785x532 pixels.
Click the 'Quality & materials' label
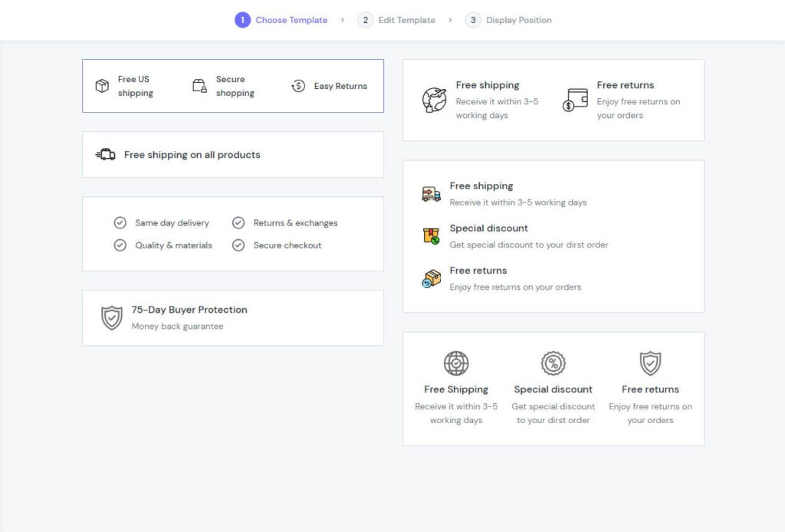[174, 245]
